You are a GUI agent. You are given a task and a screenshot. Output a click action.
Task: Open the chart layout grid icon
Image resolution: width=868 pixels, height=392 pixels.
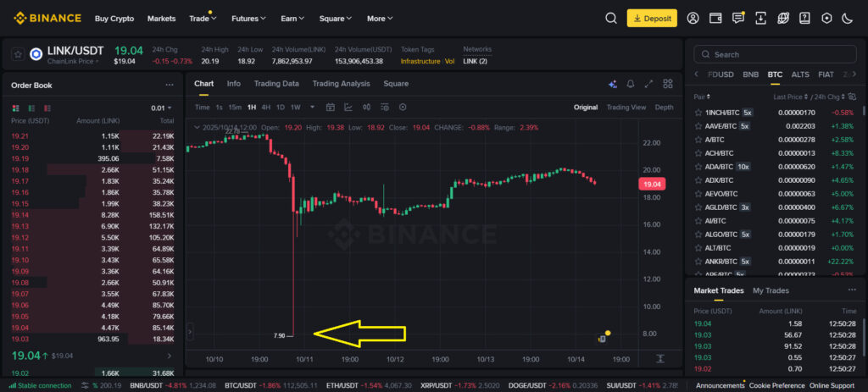pyautogui.click(x=669, y=84)
